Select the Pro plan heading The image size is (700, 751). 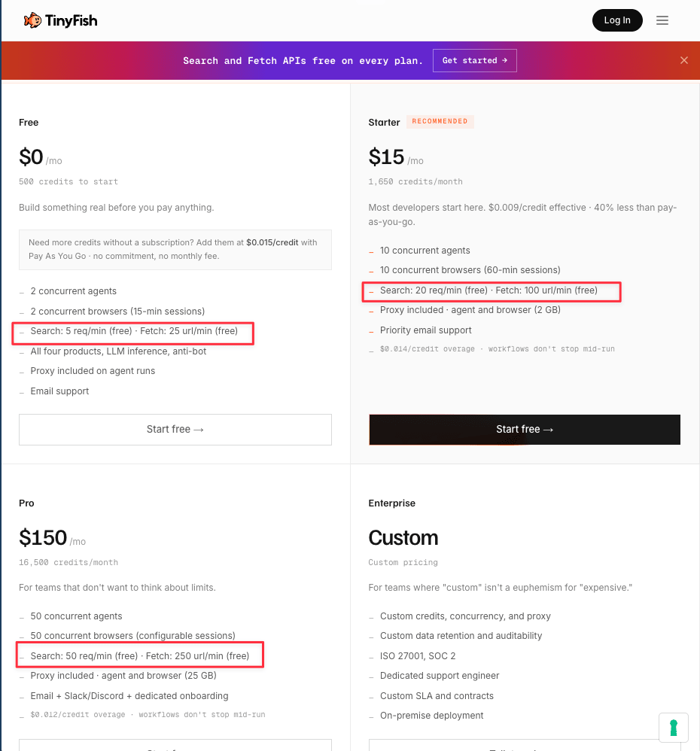26,503
